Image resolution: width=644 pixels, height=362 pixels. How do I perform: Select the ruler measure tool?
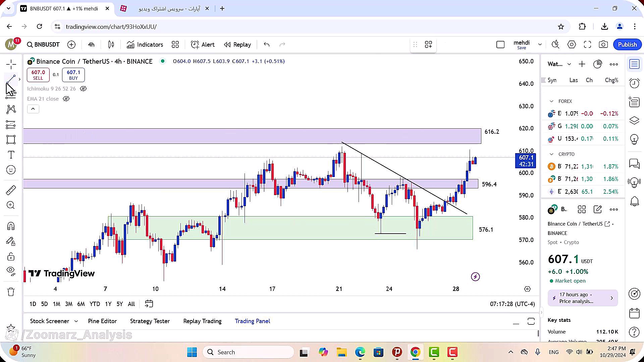(11, 190)
